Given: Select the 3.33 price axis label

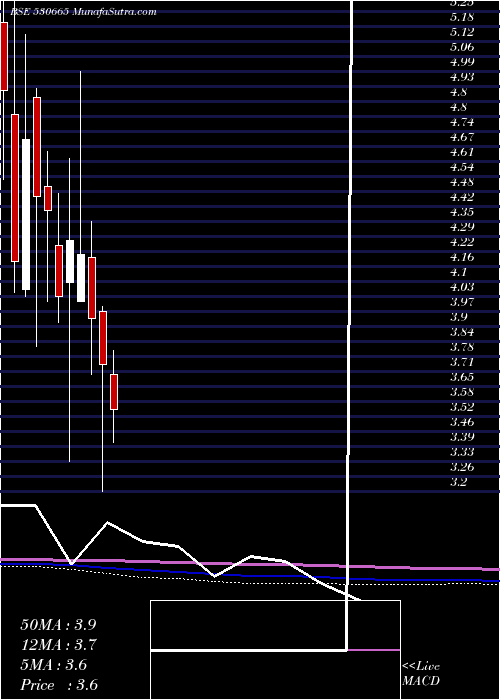Looking at the screenshot, I should (x=462, y=452).
